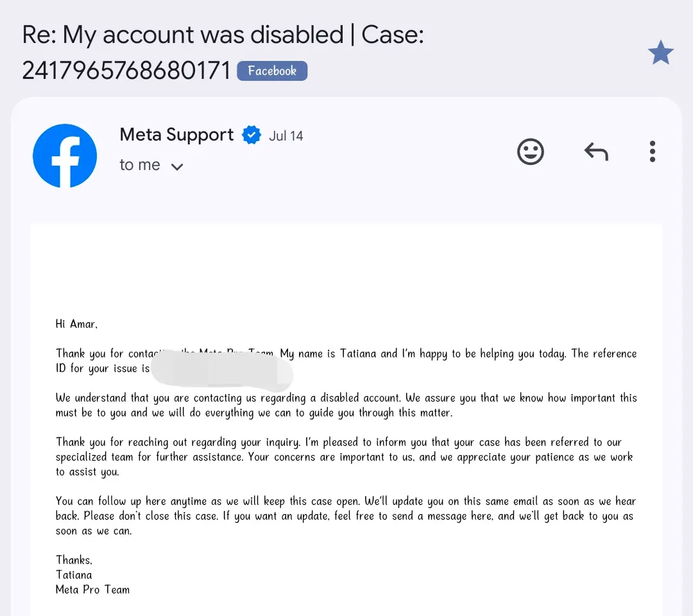This screenshot has height=616, width=693.
Task: Click the 'Thanks,' closing line
Action: 74,560
